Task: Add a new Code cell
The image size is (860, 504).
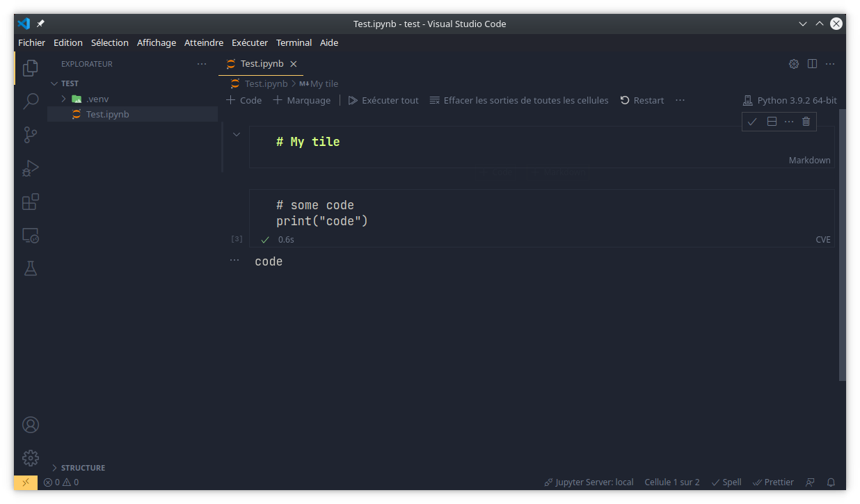Action: coord(244,100)
